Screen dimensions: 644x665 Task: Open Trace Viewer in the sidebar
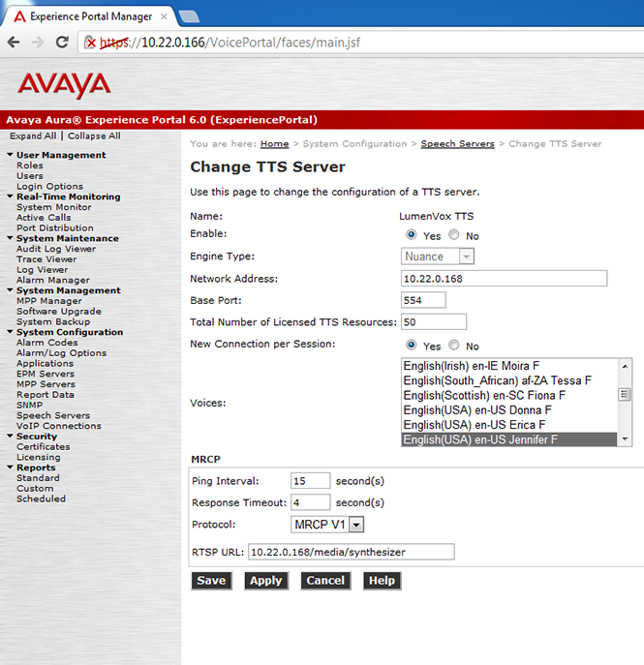point(46,259)
